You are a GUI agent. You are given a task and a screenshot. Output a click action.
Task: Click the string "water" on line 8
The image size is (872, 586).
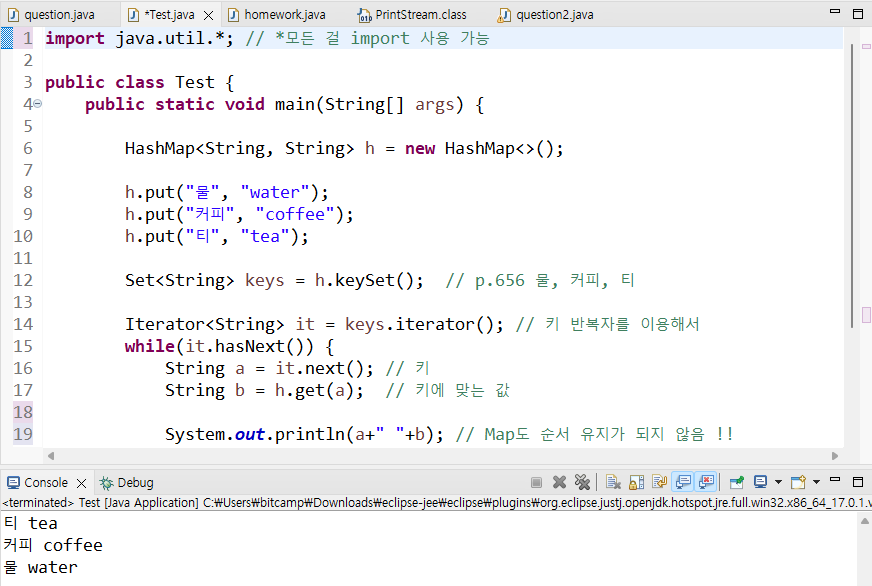click(274, 192)
